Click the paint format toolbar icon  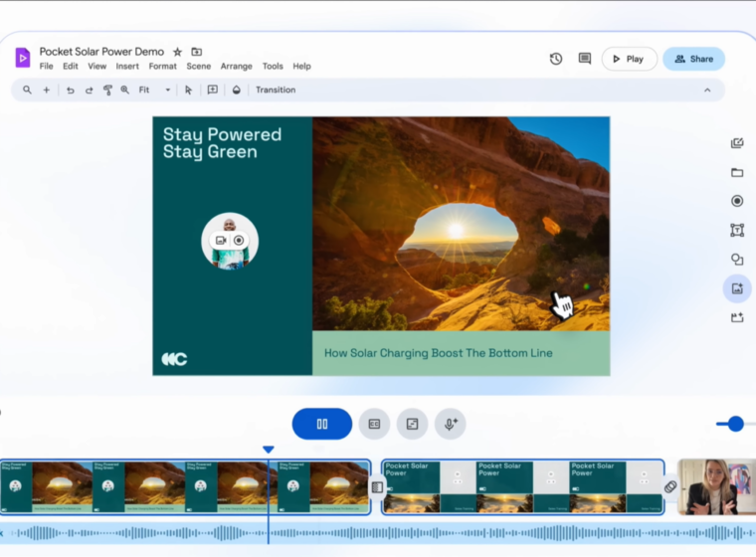coord(107,90)
